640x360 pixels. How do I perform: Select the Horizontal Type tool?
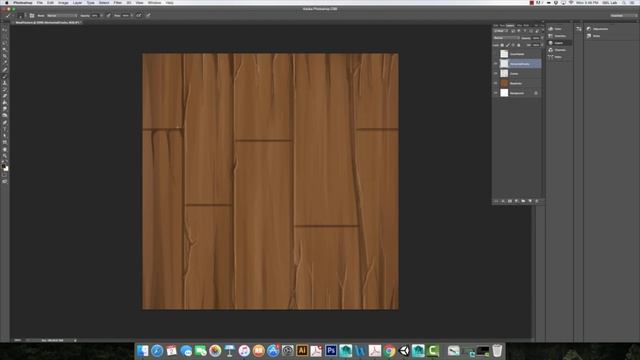[x=5, y=129]
